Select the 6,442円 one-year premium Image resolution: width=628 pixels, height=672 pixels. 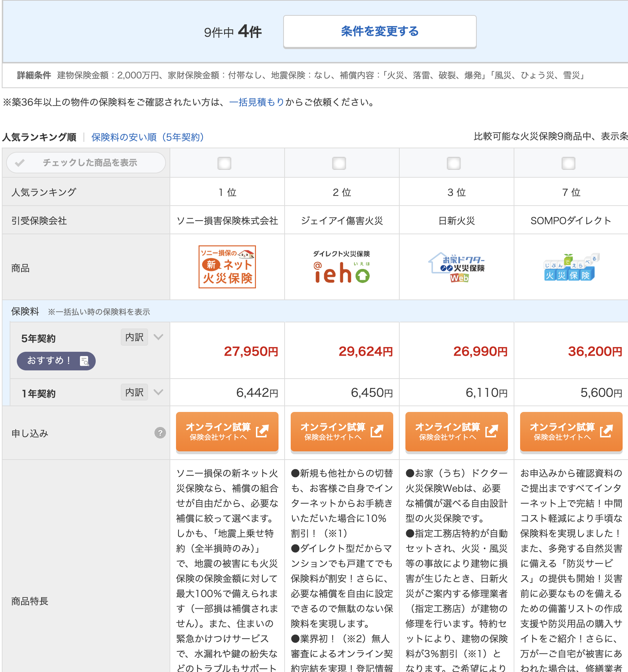point(257,393)
